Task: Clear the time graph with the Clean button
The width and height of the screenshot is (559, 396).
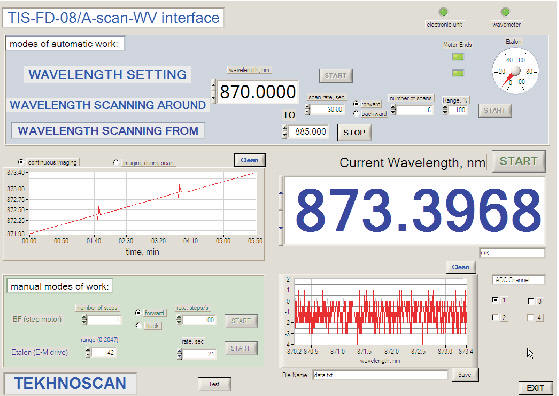Action: point(250,160)
